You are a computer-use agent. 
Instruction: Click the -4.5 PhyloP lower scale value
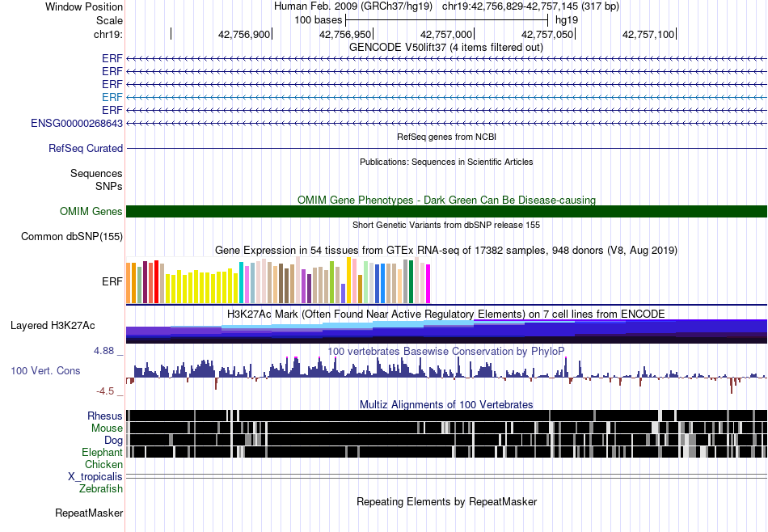[x=105, y=391]
